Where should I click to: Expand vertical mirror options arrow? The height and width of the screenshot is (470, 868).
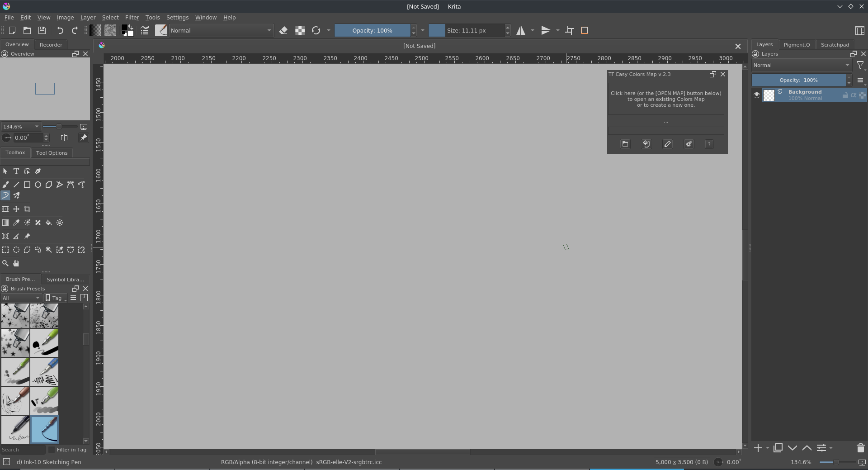pyautogui.click(x=558, y=30)
